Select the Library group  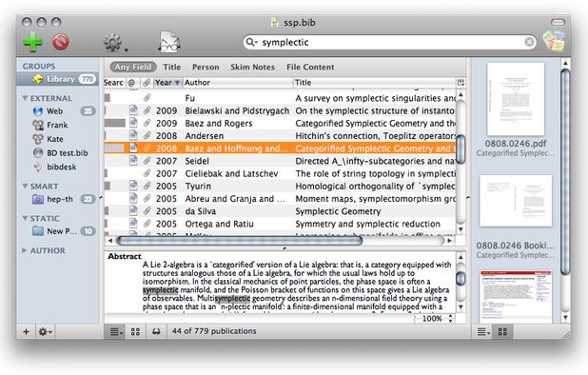pos(58,79)
